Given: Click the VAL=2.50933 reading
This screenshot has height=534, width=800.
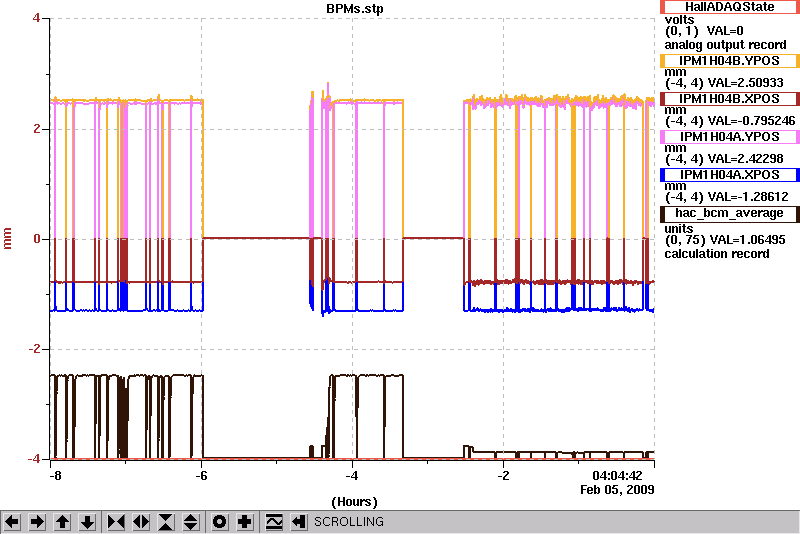Looking at the screenshot, I should click(745, 83).
